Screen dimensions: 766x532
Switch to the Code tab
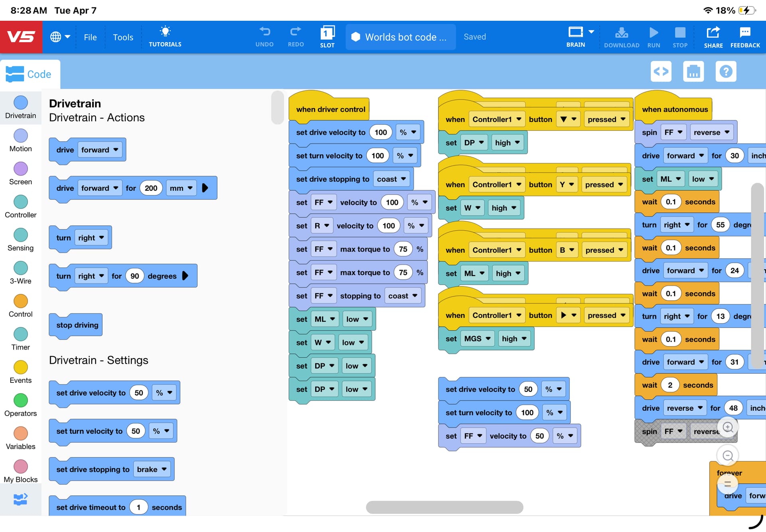click(x=30, y=74)
